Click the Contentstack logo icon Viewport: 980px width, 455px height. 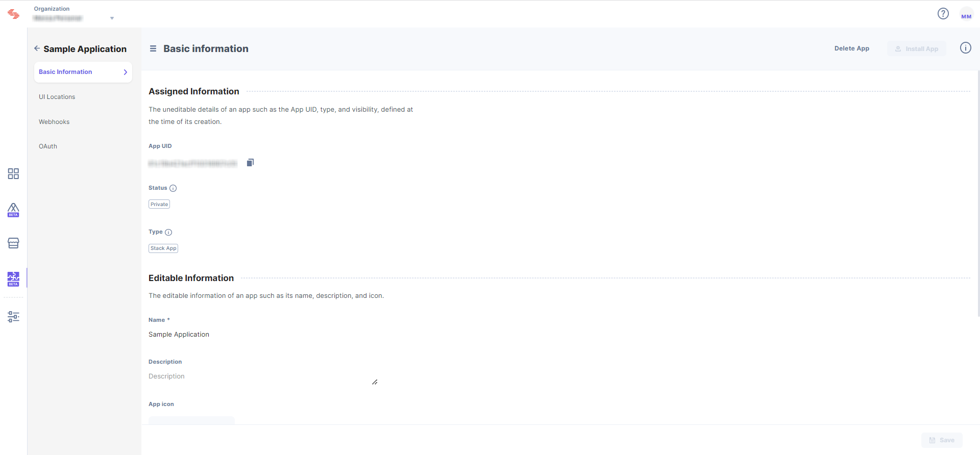14,14
